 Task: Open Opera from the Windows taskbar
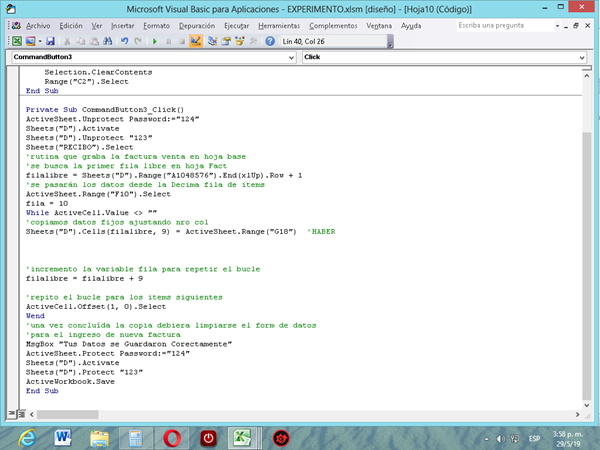click(172, 436)
